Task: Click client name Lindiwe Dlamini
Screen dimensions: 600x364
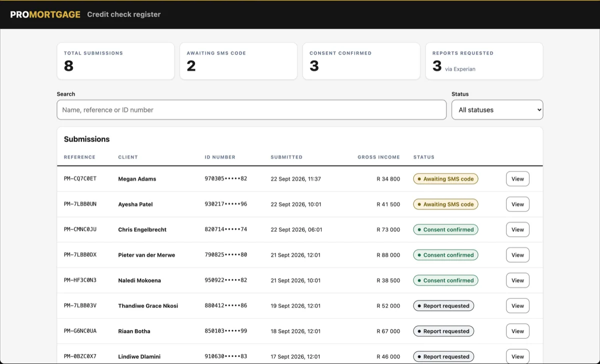Action: (x=139, y=356)
